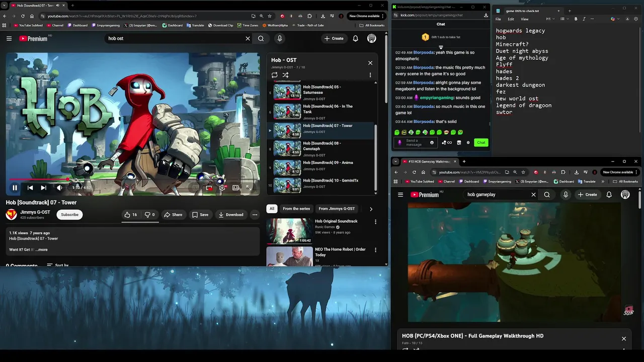Dislike the Hob Tower video
The width and height of the screenshot is (644, 362).
pyautogui.click(x=150, y=215)
